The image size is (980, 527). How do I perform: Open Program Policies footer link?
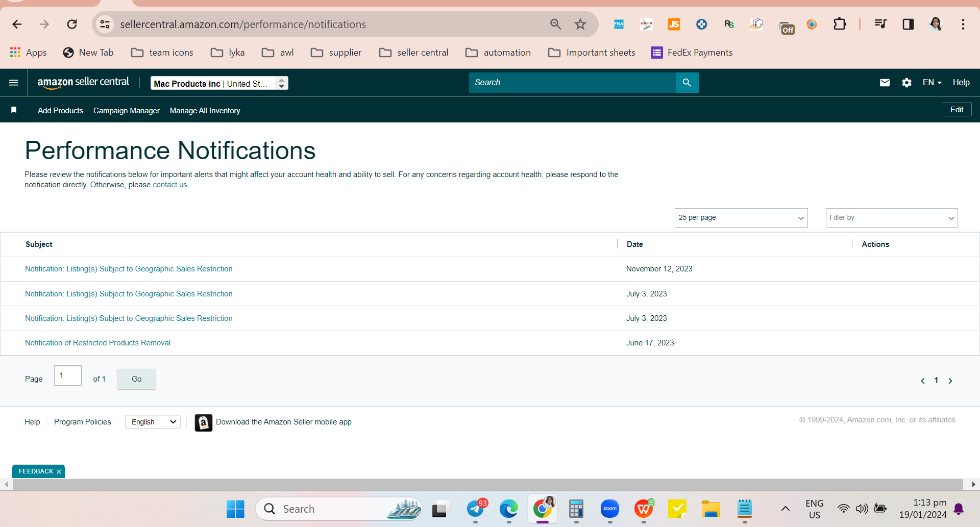tap(82, 422)
